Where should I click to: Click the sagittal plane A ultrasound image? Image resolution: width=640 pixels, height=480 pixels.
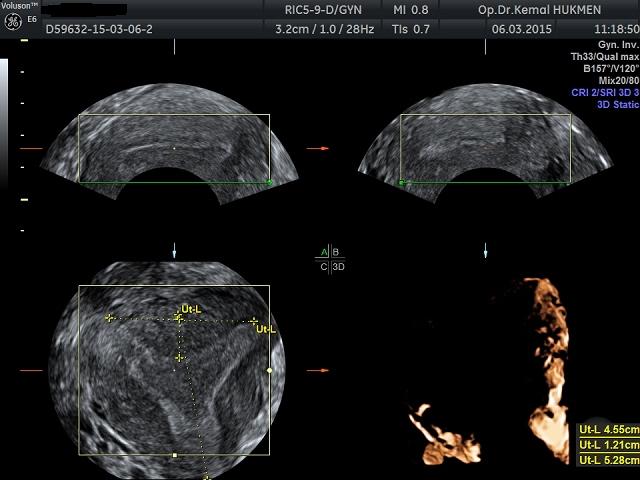tap(169, 144)
